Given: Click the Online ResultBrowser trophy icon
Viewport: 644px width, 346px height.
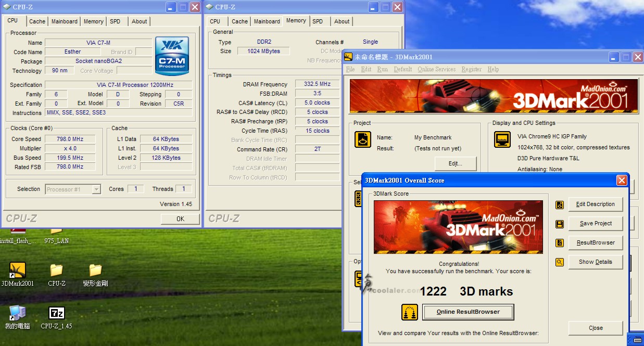Looking at the screenshot, I should tap(410, 312).
